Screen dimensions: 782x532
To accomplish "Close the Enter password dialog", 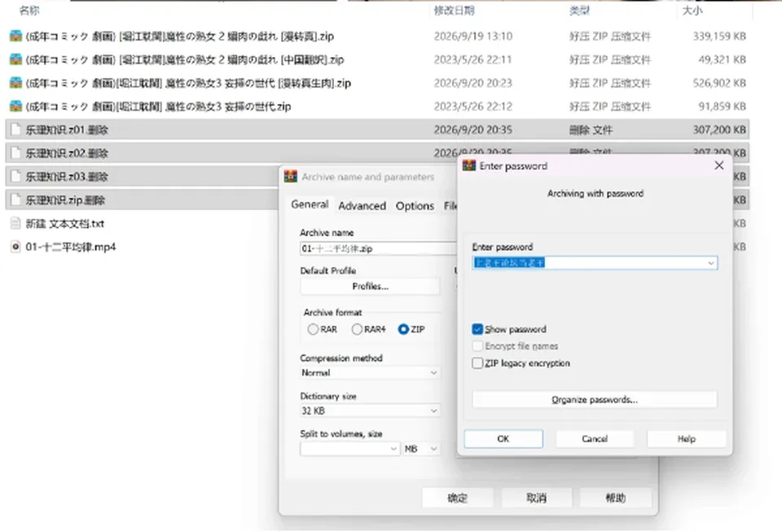I will tap(718, 165).
